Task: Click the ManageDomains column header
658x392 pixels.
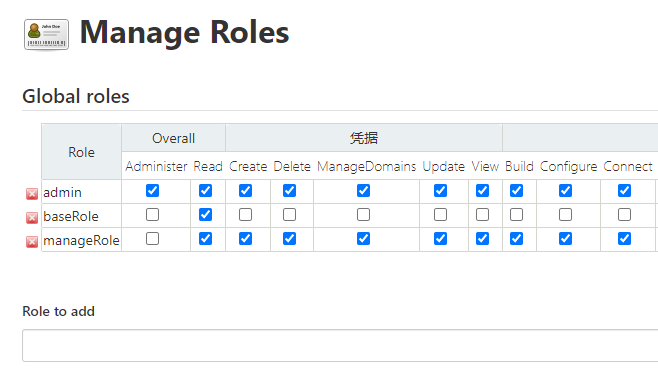Action: [x=366, y=166]
